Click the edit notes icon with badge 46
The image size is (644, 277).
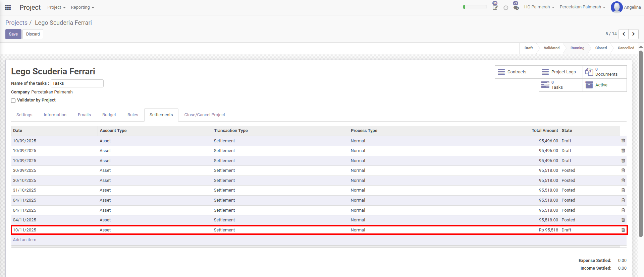pyautogui.click(x=495, y=7)
